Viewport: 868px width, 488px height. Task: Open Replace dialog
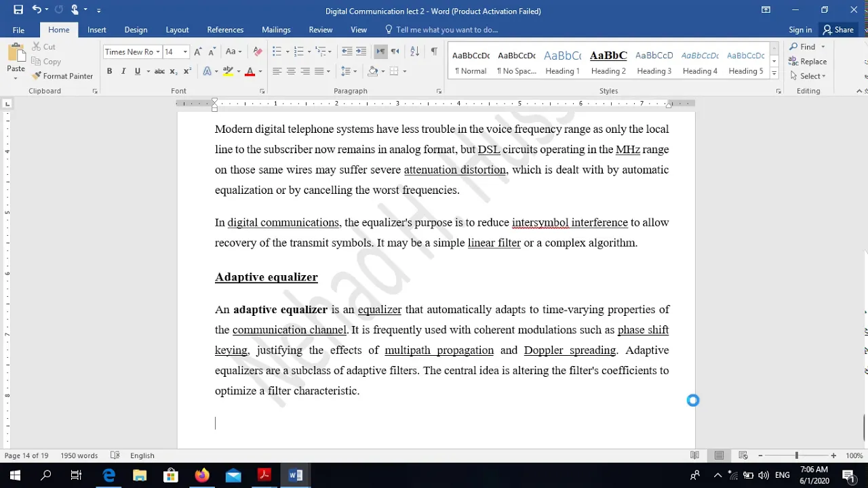click(x=808, y=61)
